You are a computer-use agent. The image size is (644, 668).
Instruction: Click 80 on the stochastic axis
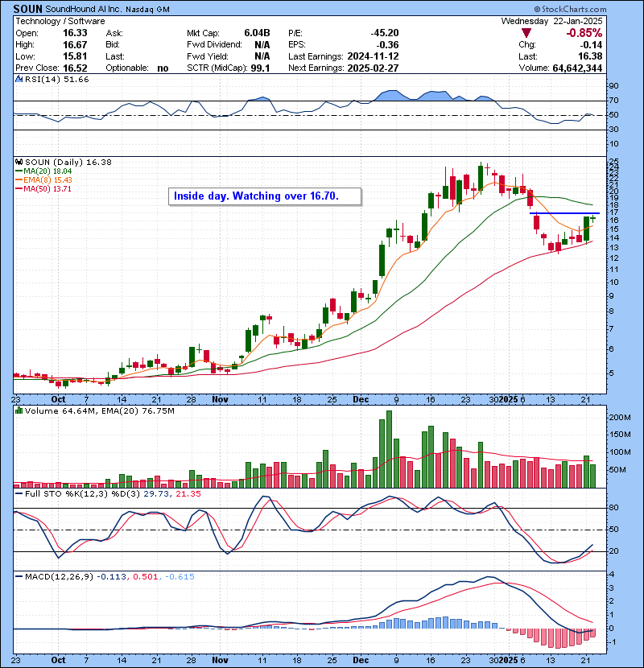[x=613, y=507]
